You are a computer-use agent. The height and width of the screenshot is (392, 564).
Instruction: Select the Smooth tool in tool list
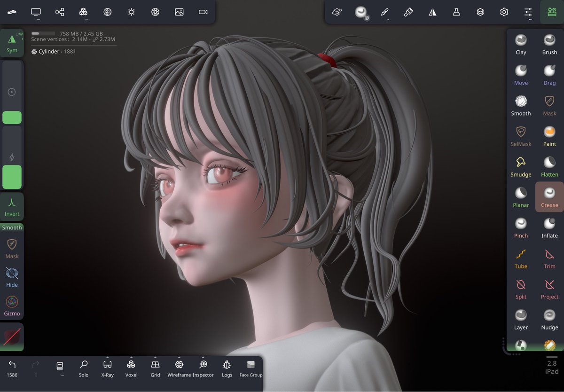521,106
